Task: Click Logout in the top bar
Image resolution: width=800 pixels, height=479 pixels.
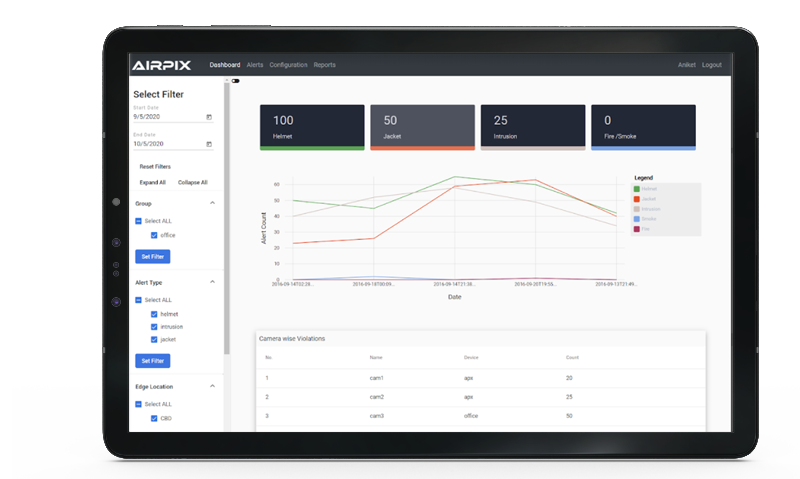Action: coord(711,65)
